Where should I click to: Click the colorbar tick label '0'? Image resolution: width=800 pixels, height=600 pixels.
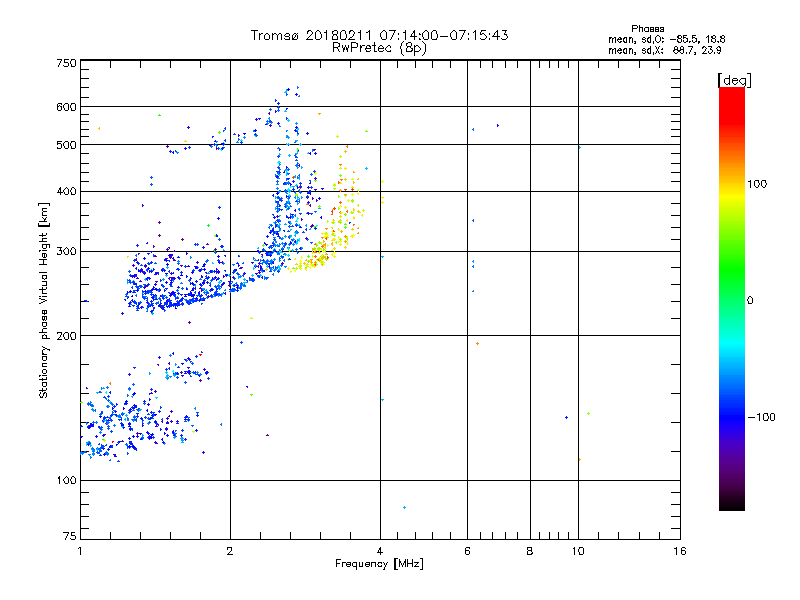click(750, 301)
